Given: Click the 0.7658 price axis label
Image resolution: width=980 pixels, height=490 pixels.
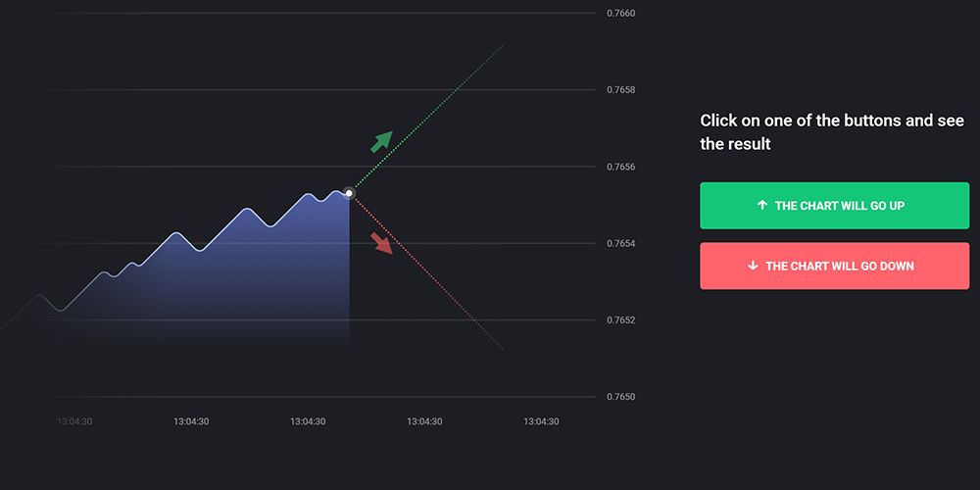Looking at the screenshot, I should tap(621, 90).
